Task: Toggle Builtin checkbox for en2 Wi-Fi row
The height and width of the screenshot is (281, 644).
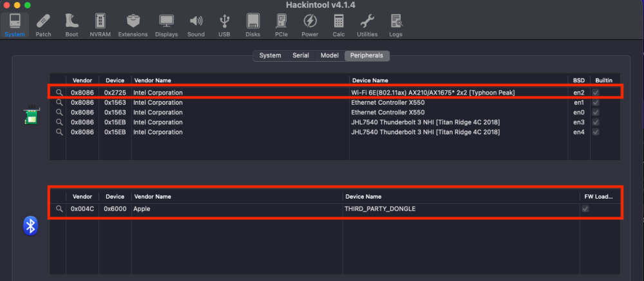Action: click(596, 93)
